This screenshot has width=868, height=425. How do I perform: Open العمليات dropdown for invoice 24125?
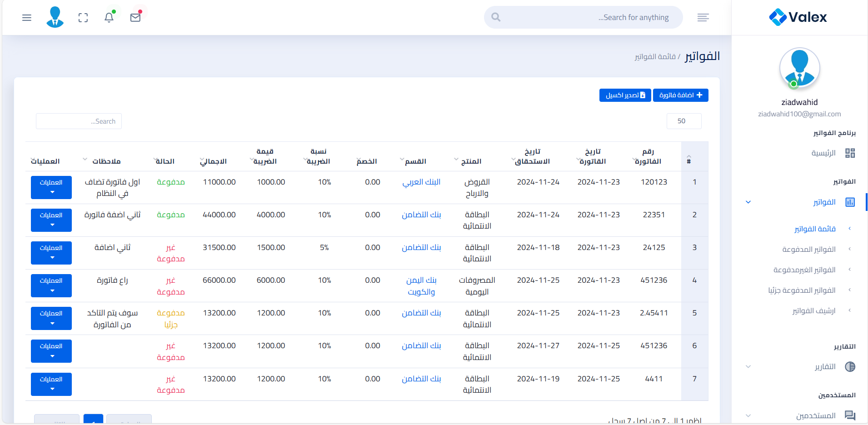click(51, 253)
